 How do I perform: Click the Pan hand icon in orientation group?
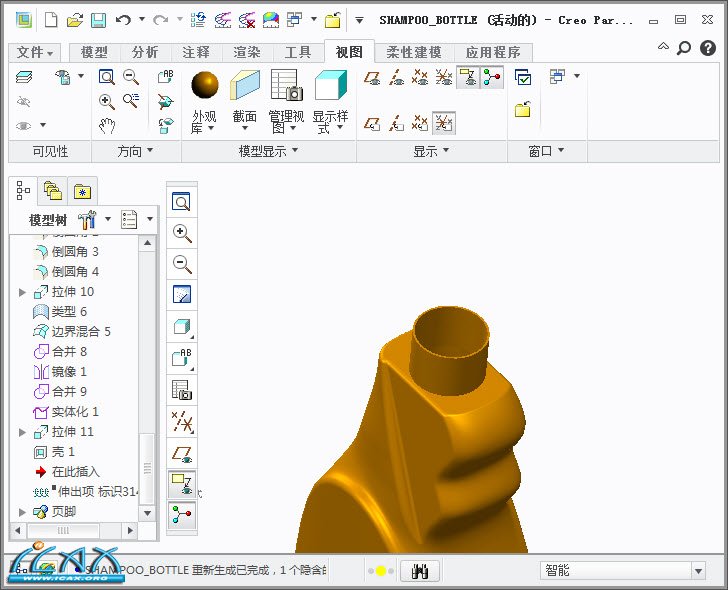(107, 126)
